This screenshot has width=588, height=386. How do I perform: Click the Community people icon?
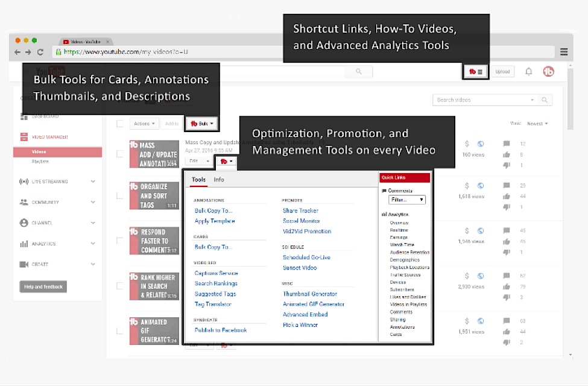coord(24,202)
